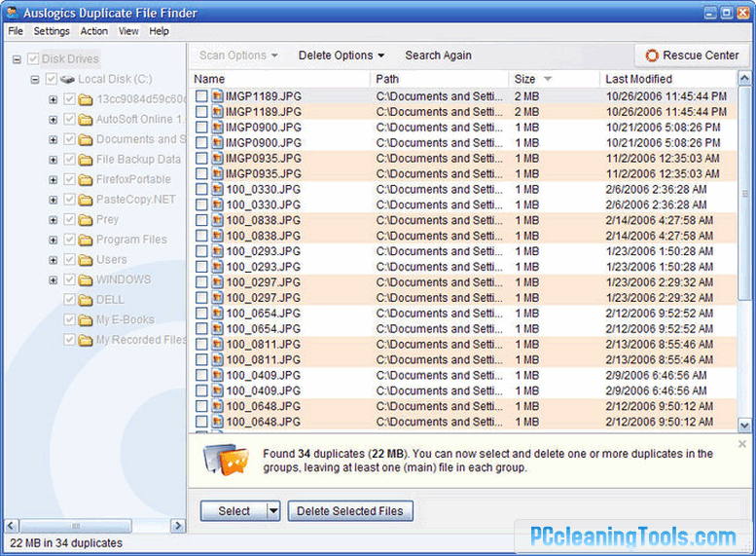756x556 pixels.
Task: Open the View menu
Action: click(128, 31)
